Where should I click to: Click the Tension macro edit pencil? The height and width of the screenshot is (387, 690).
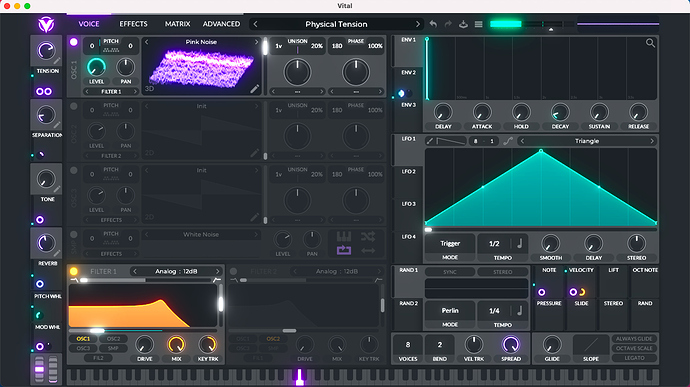[57, 61]
